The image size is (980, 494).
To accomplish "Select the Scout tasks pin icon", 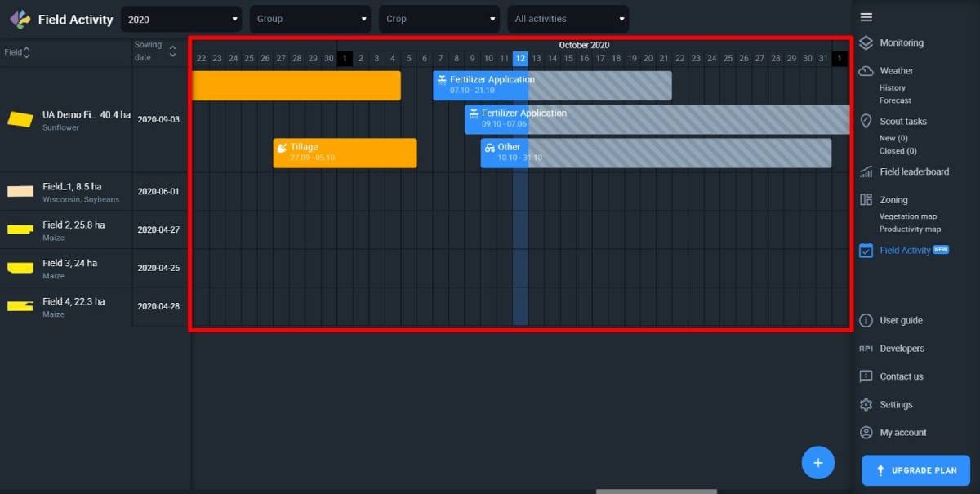I will [x=866, y=121].
